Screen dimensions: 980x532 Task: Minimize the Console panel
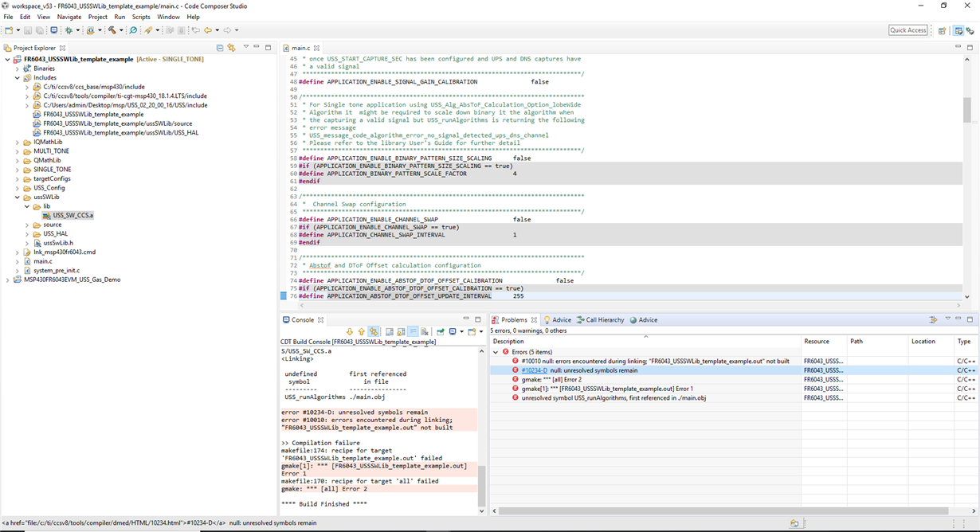pos(467,319)
